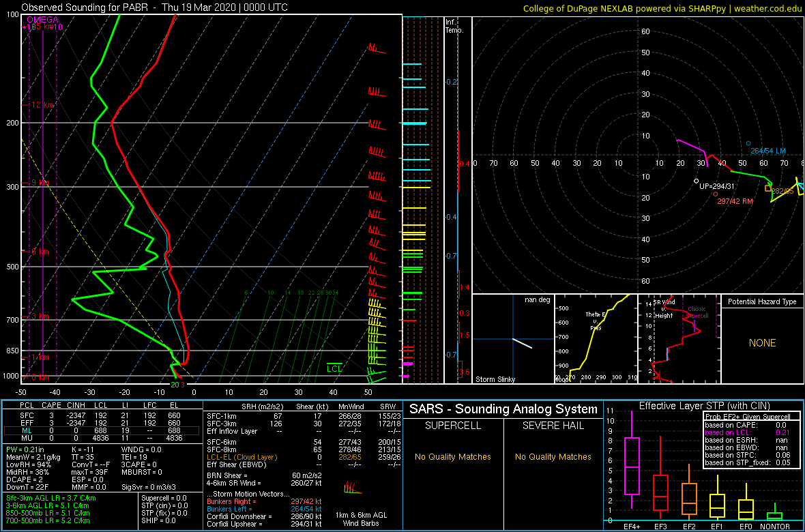805x532 pixels.
Task: Click the 'maxT = 39F' value
Action: [x=90, y=472]
